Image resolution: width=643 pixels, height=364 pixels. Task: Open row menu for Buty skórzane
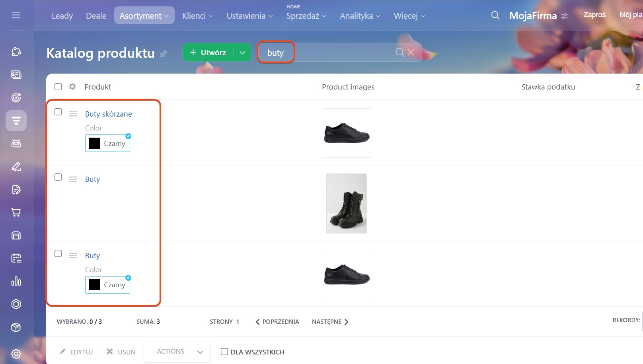73,114
